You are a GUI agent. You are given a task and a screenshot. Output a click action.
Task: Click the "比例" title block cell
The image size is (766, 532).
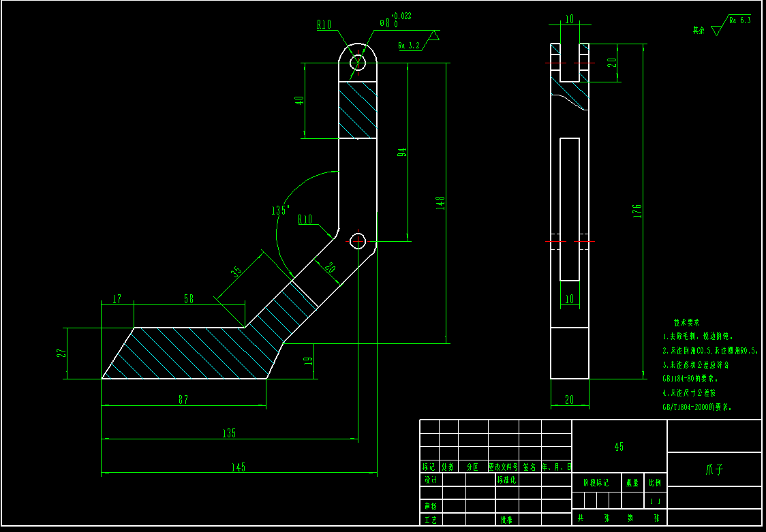(x=655, y=483)
